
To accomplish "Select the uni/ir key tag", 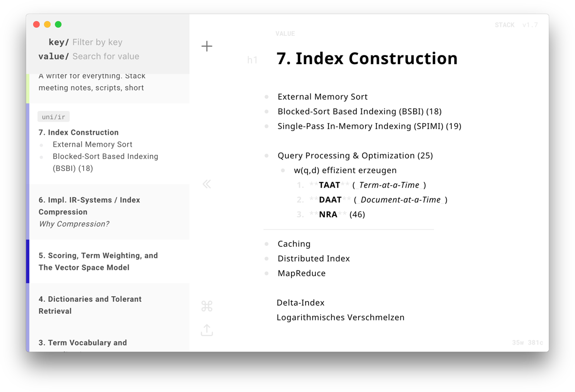I will [53, 117].
